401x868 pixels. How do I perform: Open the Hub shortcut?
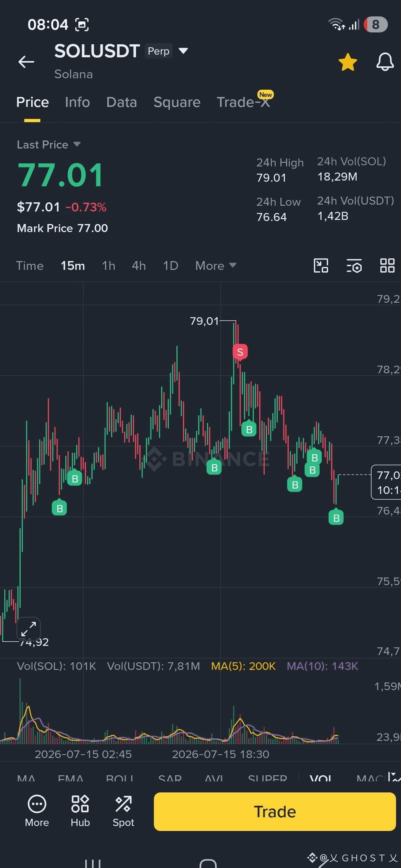80,812
